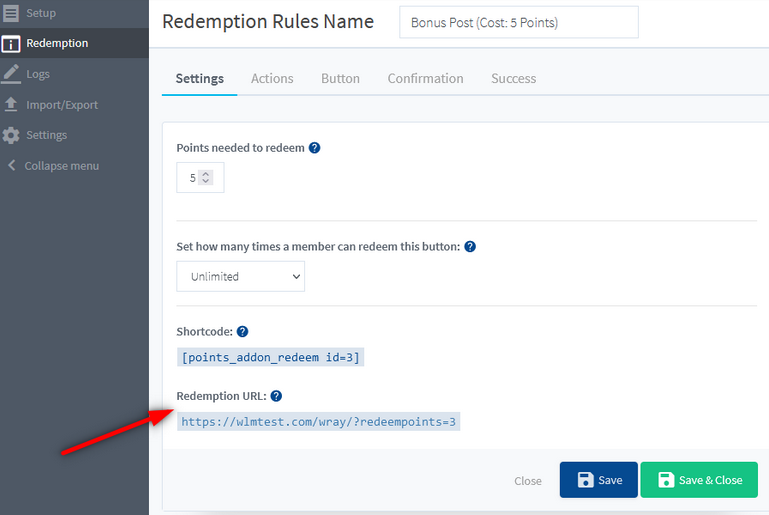Screen dimensions: 769x515
Task: Click the Redemption sidebar icon
Action: pos(11,44)
